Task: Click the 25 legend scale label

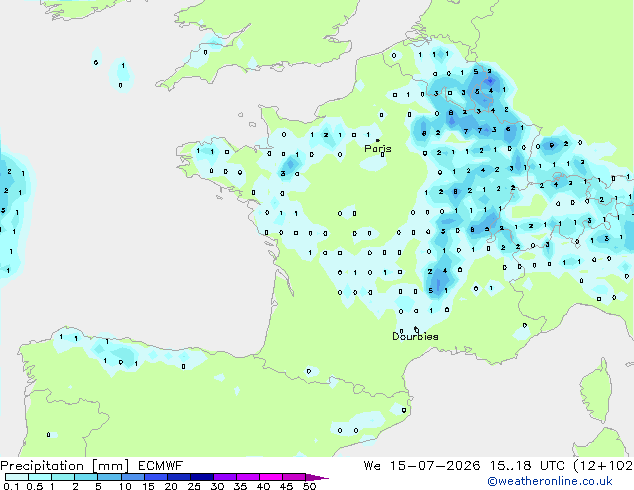Action: point(194,486)
